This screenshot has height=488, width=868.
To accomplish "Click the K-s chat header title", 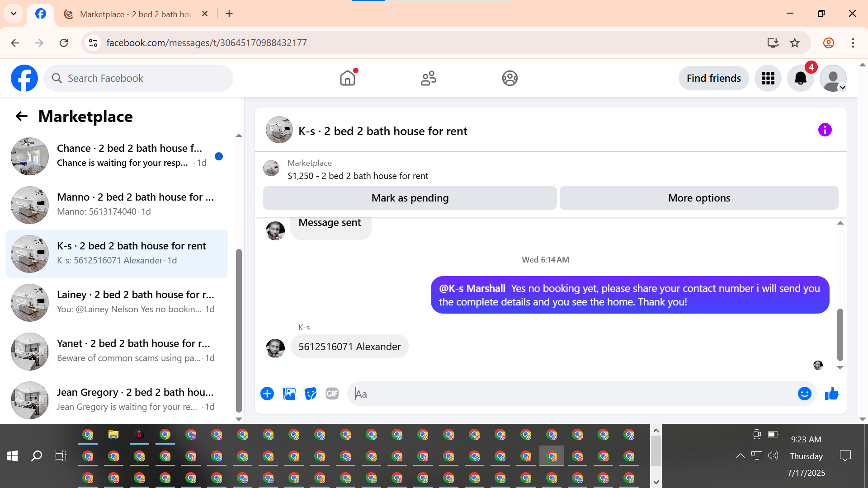I will click(x=383, y=131).
